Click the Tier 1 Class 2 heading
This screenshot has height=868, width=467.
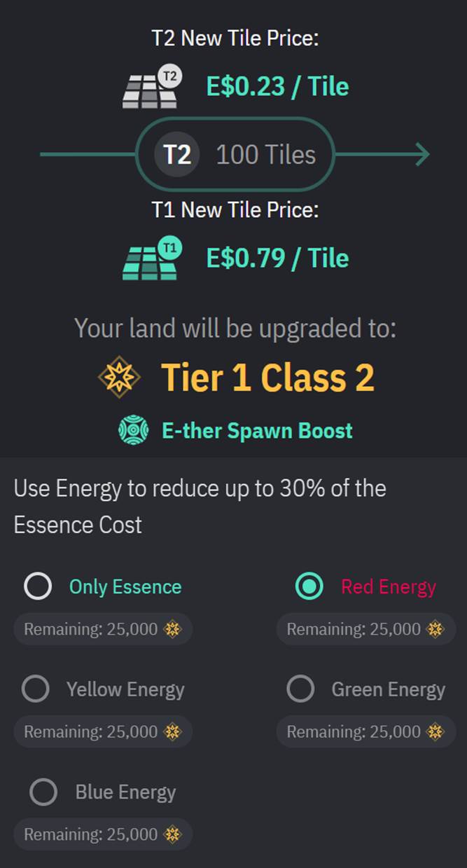tap(267, 378)
